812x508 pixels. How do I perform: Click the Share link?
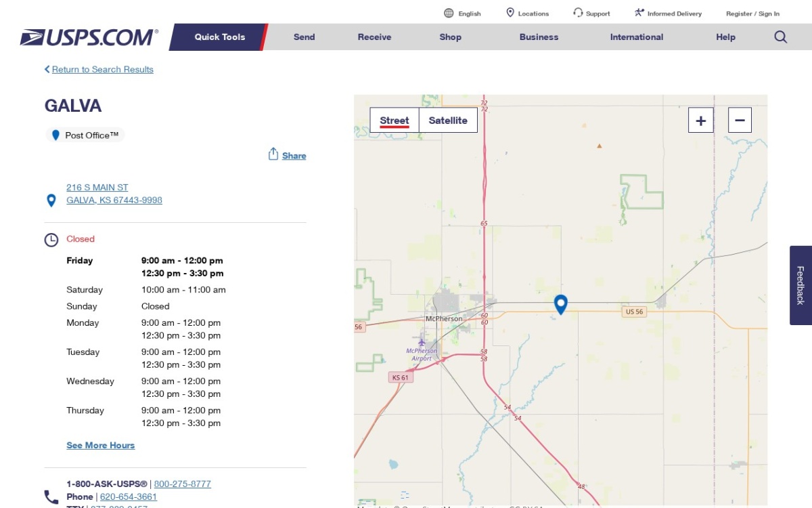click(x=294, y=156)
